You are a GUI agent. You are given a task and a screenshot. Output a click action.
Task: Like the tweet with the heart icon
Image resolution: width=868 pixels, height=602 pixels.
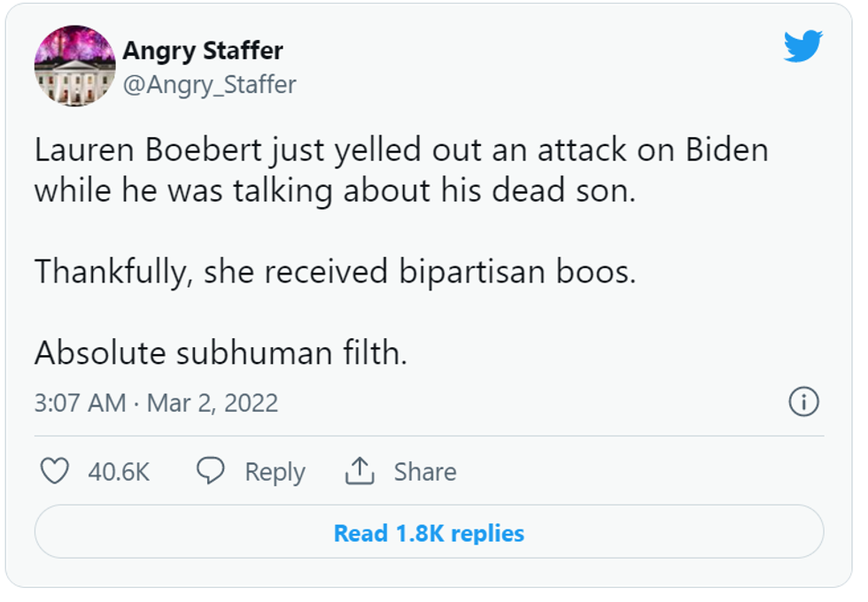click(x=55, y=471)
